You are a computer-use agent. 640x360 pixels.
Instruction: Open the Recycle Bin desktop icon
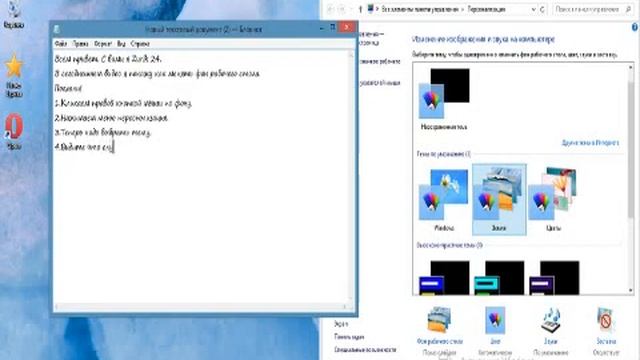pyautogui.click(x=13, y=14)
